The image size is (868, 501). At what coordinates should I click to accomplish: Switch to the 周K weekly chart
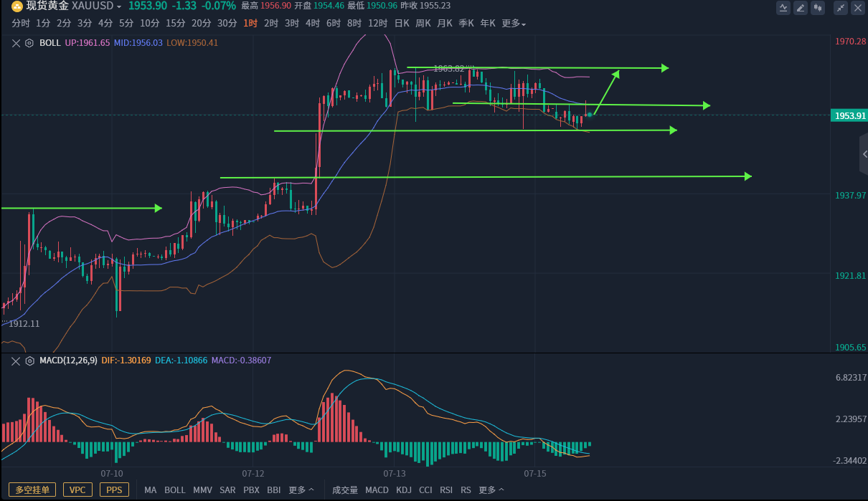tap(423, 23)
